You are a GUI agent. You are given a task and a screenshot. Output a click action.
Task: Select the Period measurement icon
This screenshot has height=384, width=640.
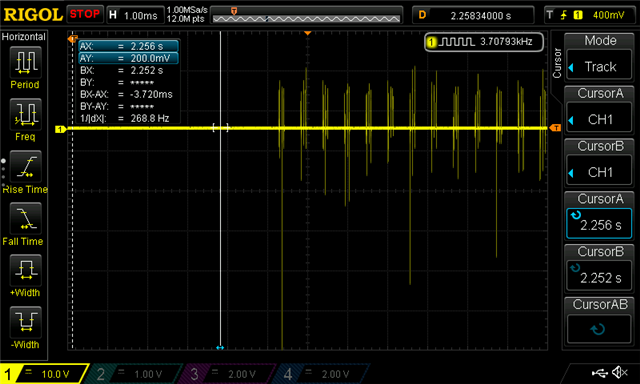point(25,62)
